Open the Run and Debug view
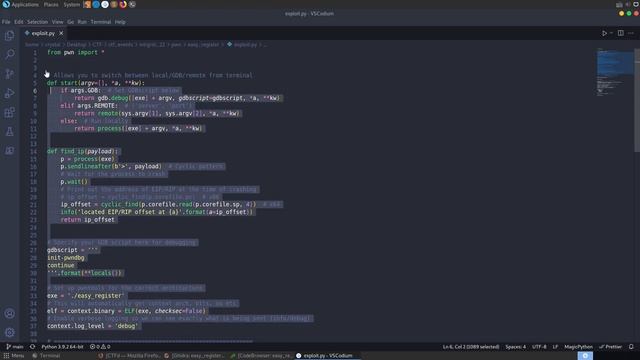Viewport: 640px width, 360px height. pyautogui.click(x=9, y=93)
